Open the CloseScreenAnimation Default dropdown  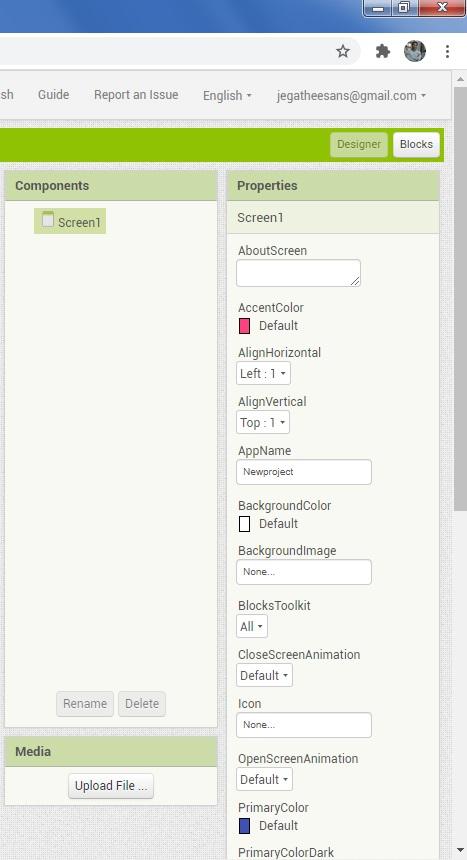(265, 675)
